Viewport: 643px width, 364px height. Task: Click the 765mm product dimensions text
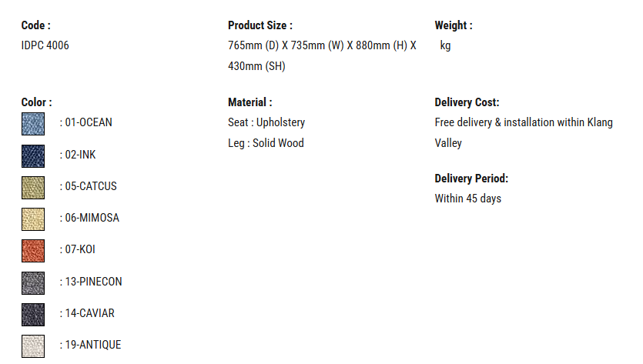click(x=323, y=55)
